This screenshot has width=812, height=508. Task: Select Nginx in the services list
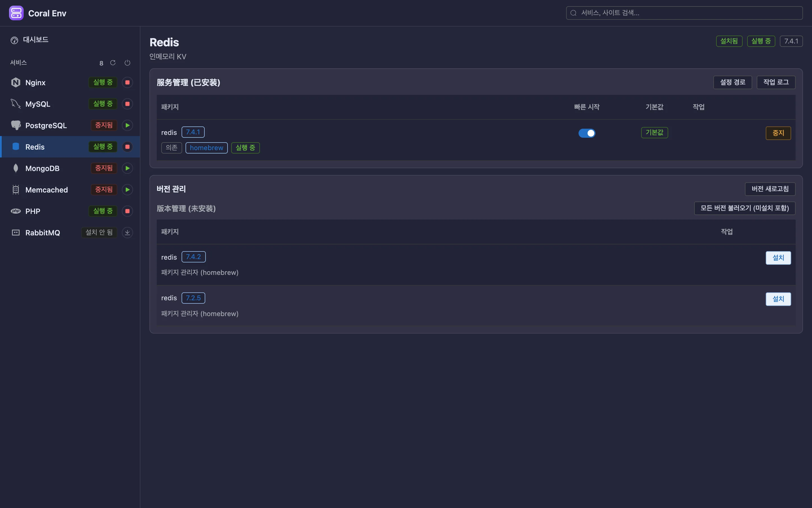70,82
